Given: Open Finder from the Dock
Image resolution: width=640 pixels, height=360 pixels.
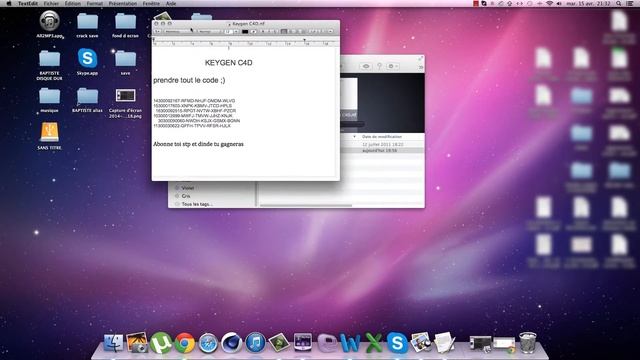Looking at the screenshot, I should coord(113,343).
